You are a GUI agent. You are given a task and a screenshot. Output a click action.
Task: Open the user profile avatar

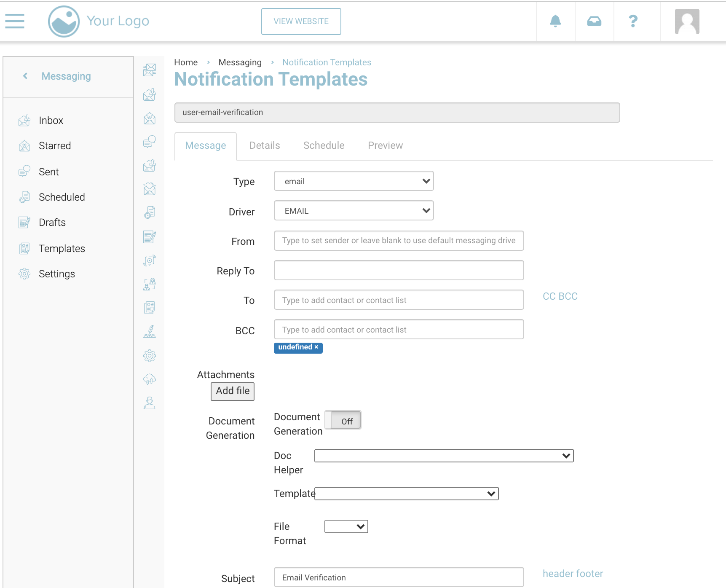click(x=687, y=21)
